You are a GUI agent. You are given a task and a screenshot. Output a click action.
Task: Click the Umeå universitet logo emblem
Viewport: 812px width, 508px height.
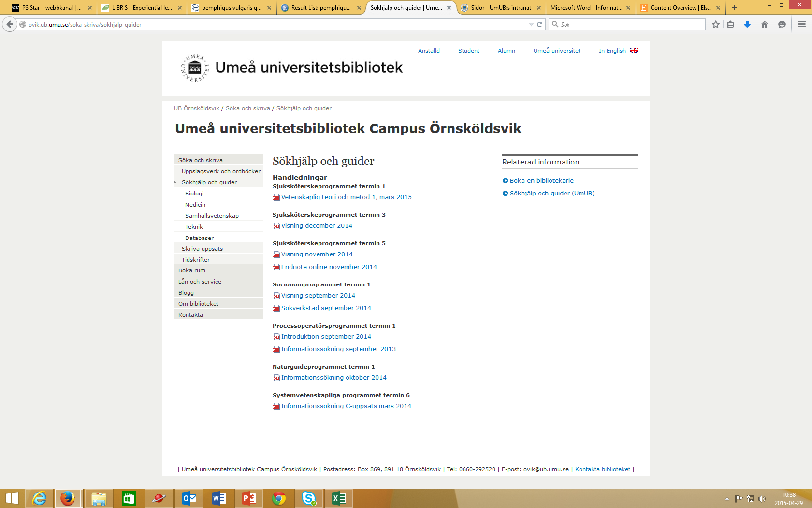[x=195, y=68]
